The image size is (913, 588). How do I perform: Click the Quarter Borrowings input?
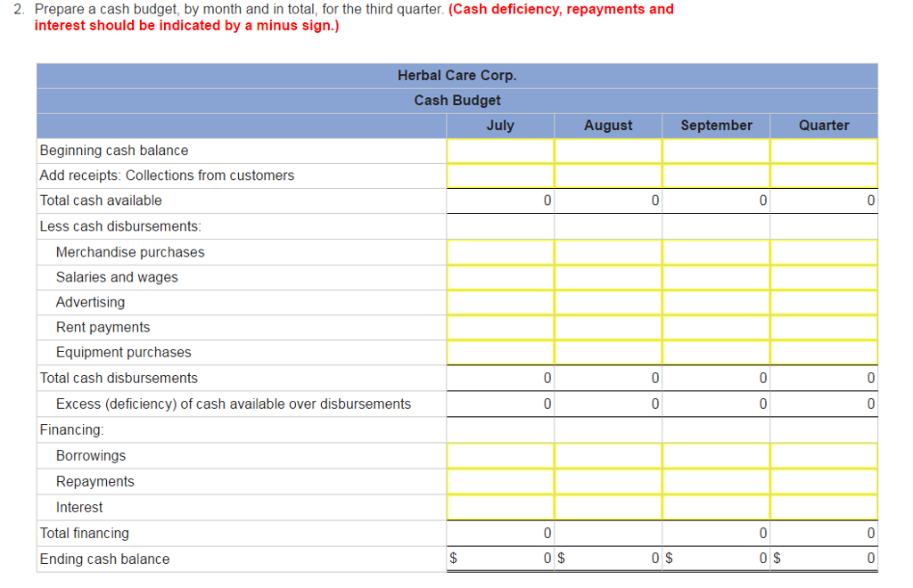(x=824, y=456)
